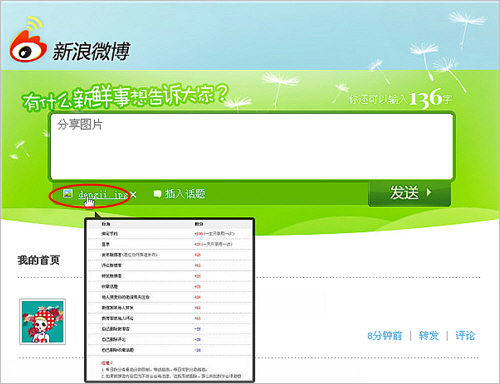This screenshot has height=384, width=500.
Task: Click the 发送 send button
Action: click(x=410, y=193)
